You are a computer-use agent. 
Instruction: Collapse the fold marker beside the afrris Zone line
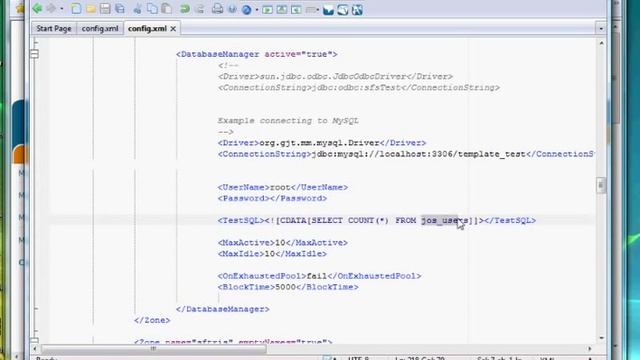pyautogui.click(x=34, y=340)
